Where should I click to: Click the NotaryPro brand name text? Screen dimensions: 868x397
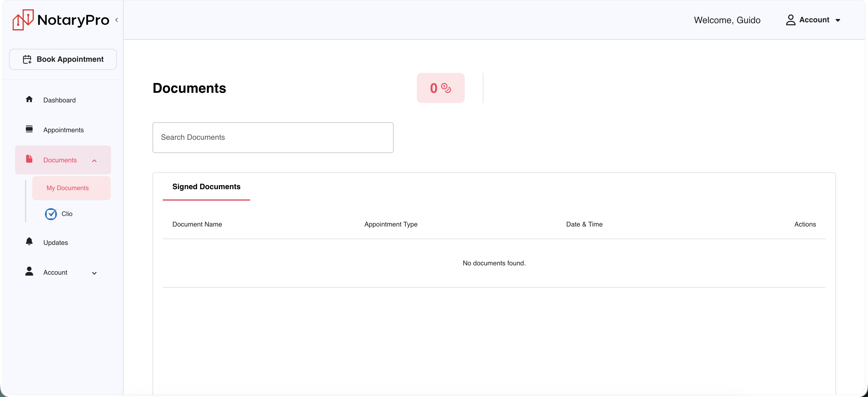[73, 20]
